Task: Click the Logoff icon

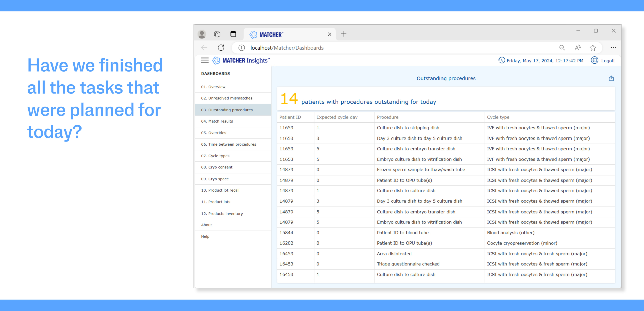Action: (x=594, y=60)
